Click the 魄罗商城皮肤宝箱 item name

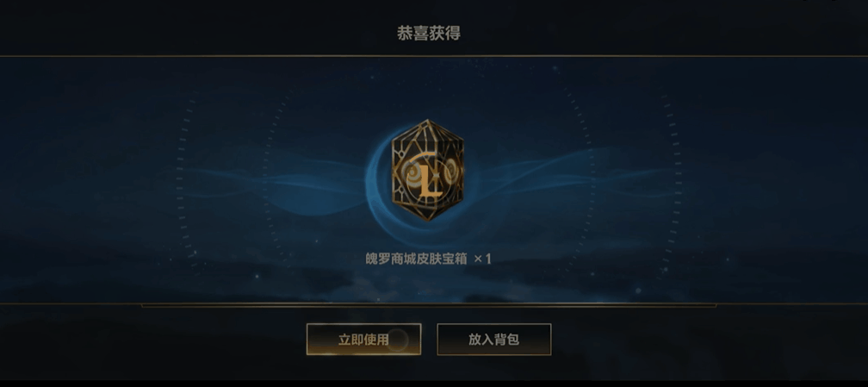416,259
